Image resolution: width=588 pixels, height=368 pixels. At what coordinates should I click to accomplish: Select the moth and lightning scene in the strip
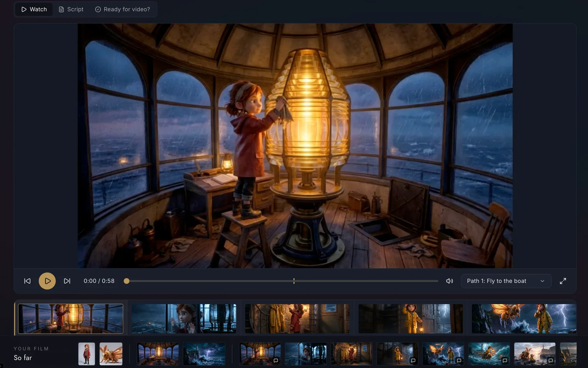coord(524,318)
